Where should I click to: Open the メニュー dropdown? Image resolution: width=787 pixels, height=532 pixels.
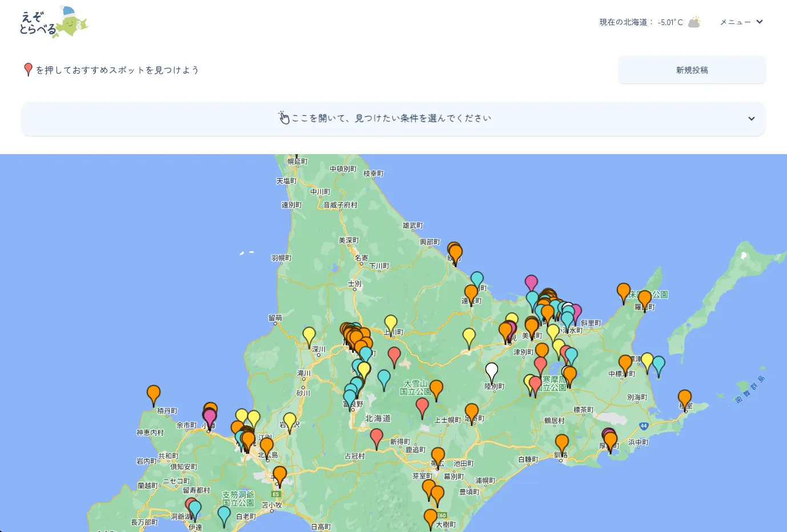pyautogui.click(x=741, y=22)
